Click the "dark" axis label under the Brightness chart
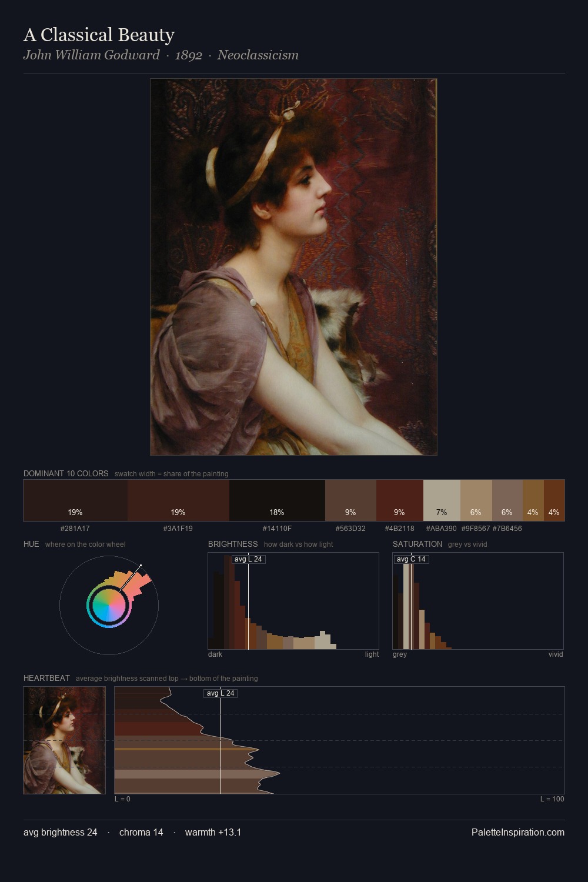The height and width of the screenshot is (882, 588). [x=215, y=654]
